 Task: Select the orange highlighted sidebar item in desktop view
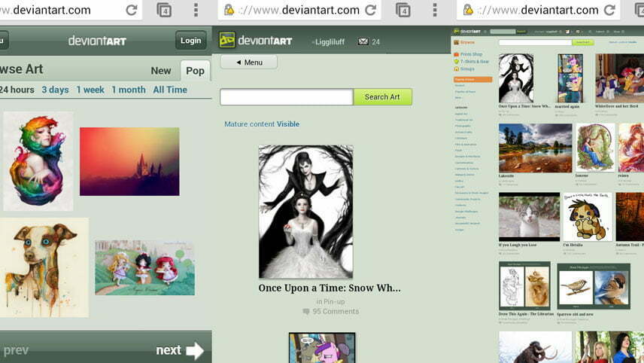pos(472,79)
